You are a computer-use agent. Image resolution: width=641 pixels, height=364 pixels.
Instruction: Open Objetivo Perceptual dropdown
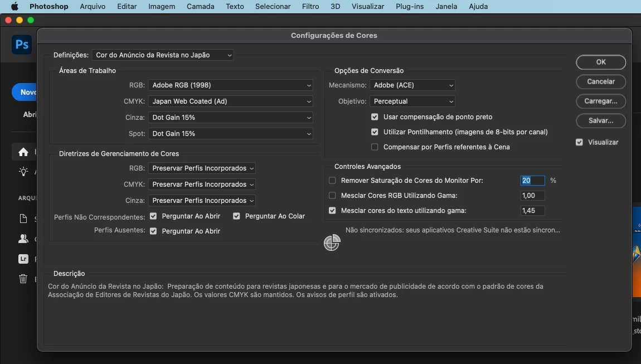[x=412, y=101]
